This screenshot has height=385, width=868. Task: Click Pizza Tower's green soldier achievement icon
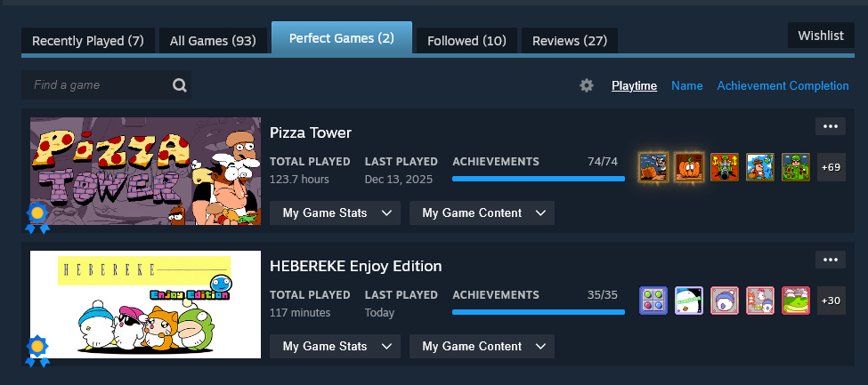tap(795, 167)
